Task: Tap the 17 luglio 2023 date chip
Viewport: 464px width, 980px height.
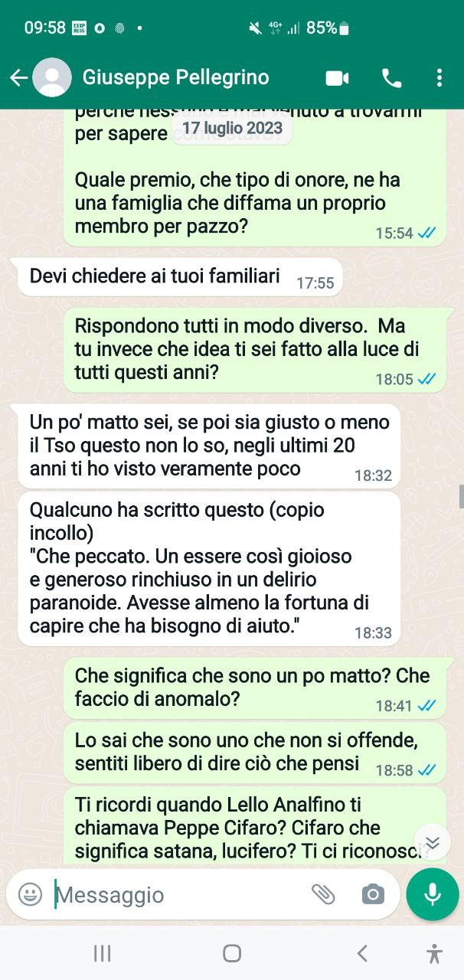Action: point(233,128)
